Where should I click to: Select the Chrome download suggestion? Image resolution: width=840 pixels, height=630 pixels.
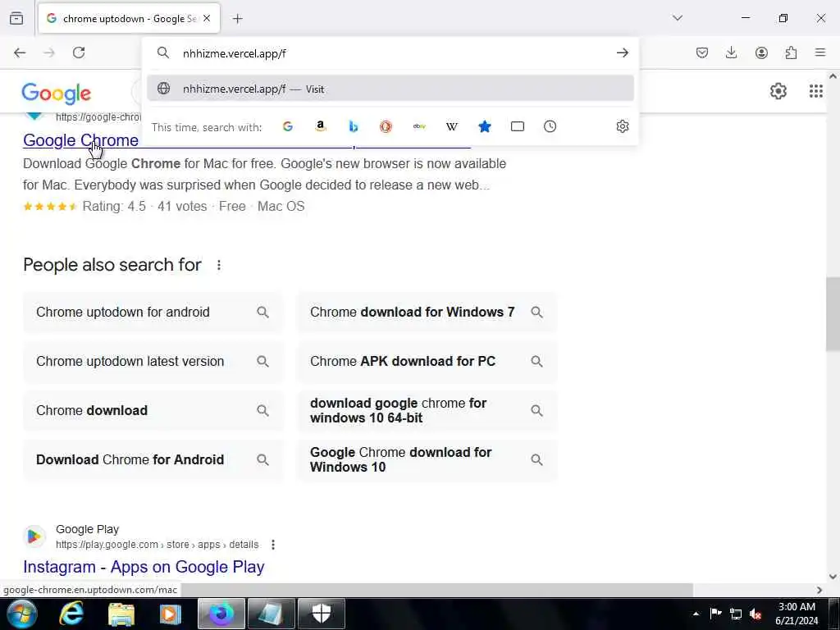(153, 411)
